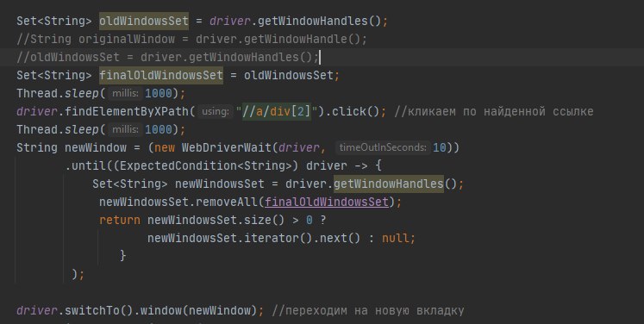Viewport: 644px width, 324px height.
Task: Click findElementByXPath method name
Action: [x=127, y=111]
